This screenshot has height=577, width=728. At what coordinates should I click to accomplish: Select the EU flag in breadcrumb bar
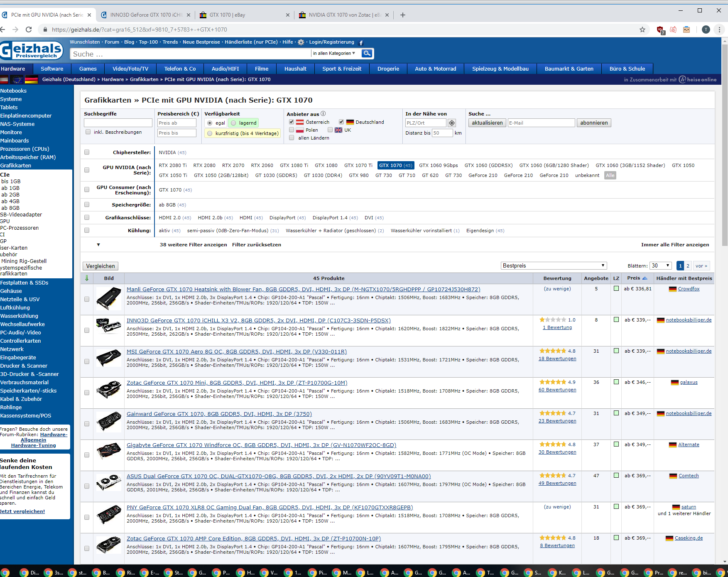tap(17, 79)
